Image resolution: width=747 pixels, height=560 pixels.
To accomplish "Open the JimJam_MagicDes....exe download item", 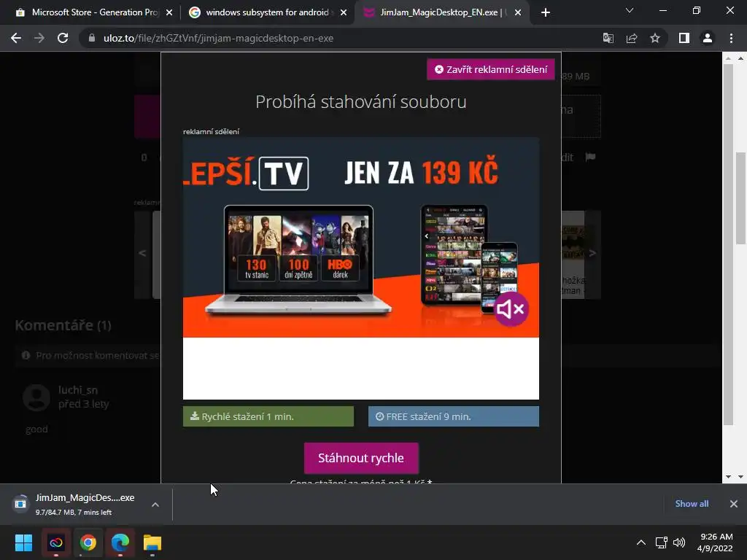I will 76,505.
